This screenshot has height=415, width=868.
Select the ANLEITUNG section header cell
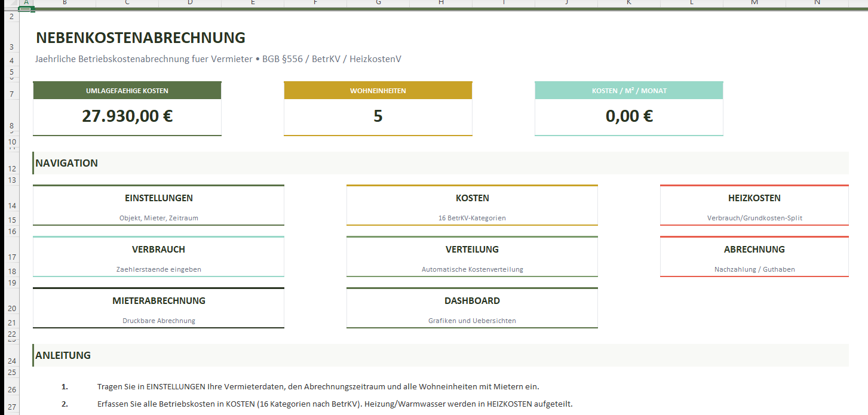(63, 355)
